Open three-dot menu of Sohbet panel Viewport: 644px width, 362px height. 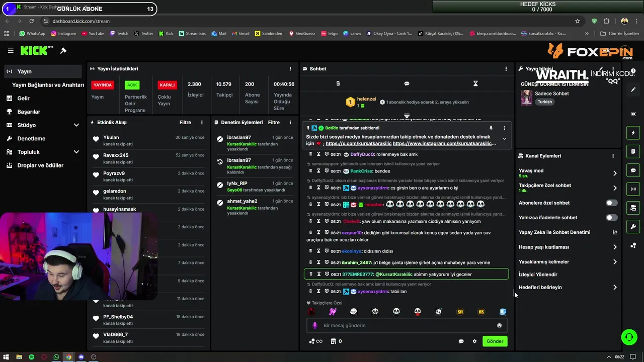coord(506,69)
